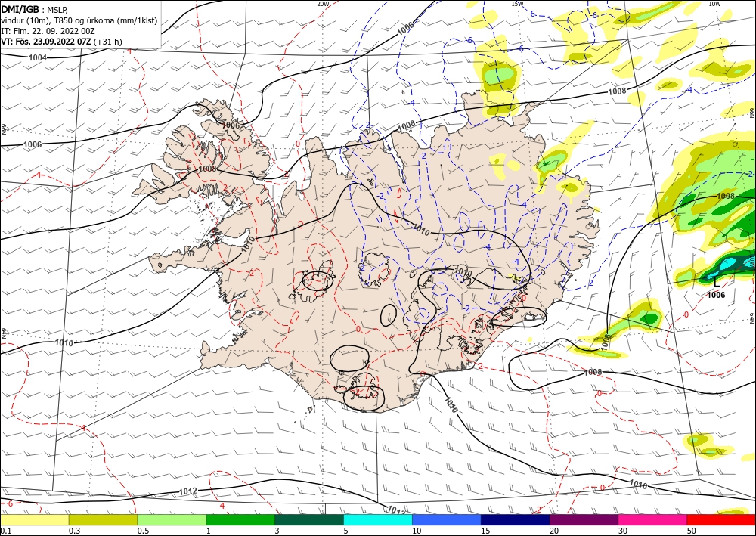
Task: Click the '10W' longitude label
Action: (714, 4)
